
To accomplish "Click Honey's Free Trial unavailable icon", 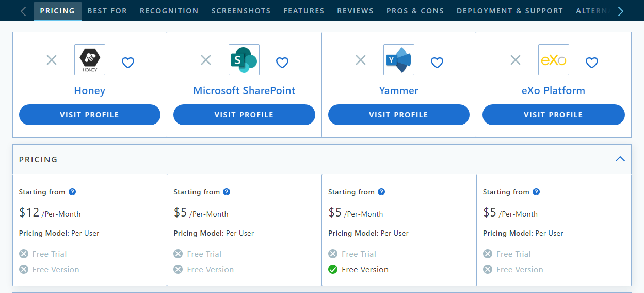I will pos(24,254).
